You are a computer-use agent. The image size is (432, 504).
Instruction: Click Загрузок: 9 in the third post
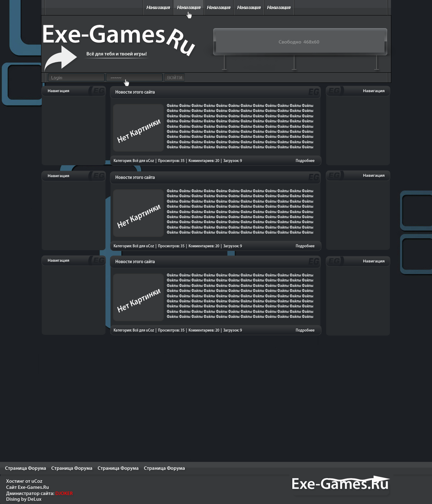click(233, 330)
